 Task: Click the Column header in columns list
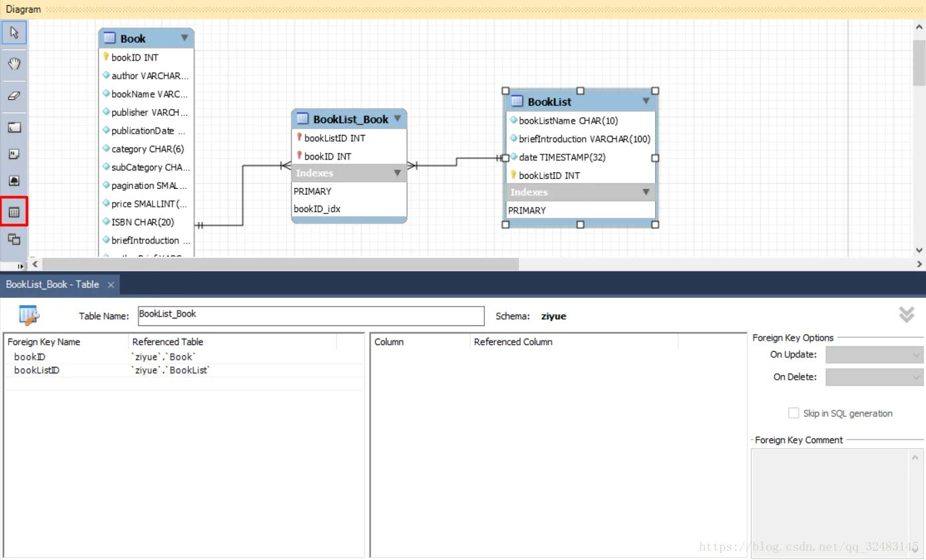click(x=420, y=342)
